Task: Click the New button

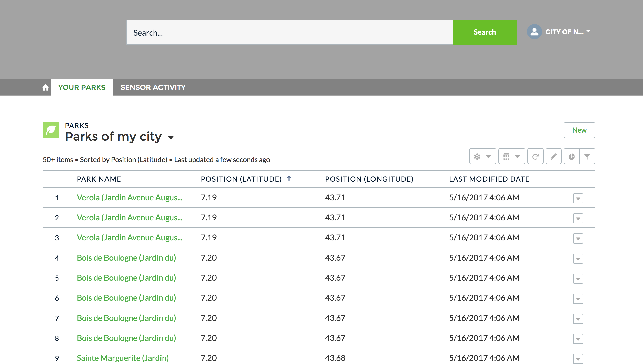Action: pyautogui.click(x=579, y=130)
